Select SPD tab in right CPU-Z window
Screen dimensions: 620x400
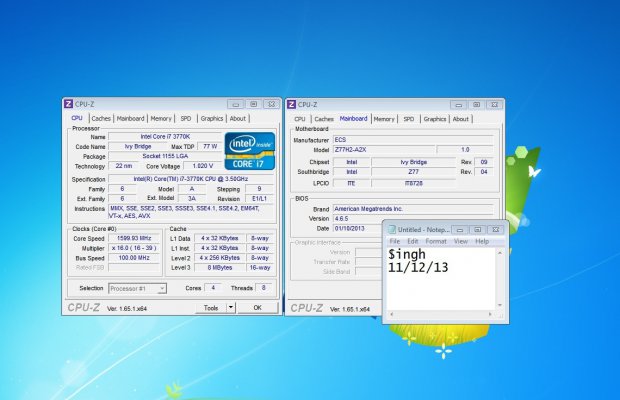click(409, 119)
